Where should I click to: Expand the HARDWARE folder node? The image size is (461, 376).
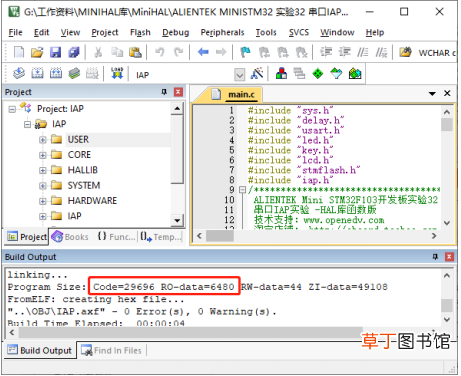coord(43,201)
